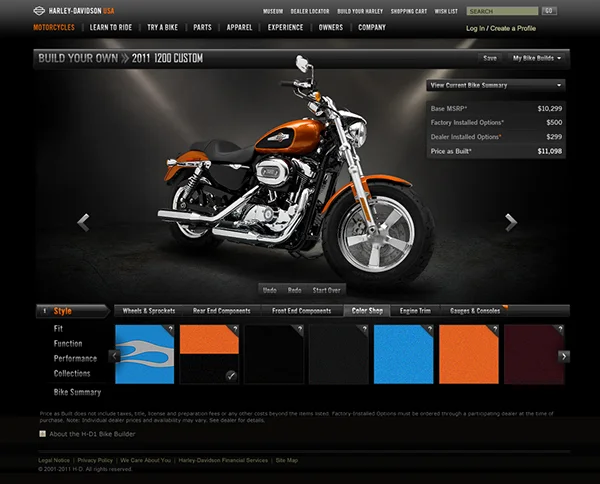600x484 pixels.
Task: Click the Base MSRP $10,299 value
Action: coord(549,109)
